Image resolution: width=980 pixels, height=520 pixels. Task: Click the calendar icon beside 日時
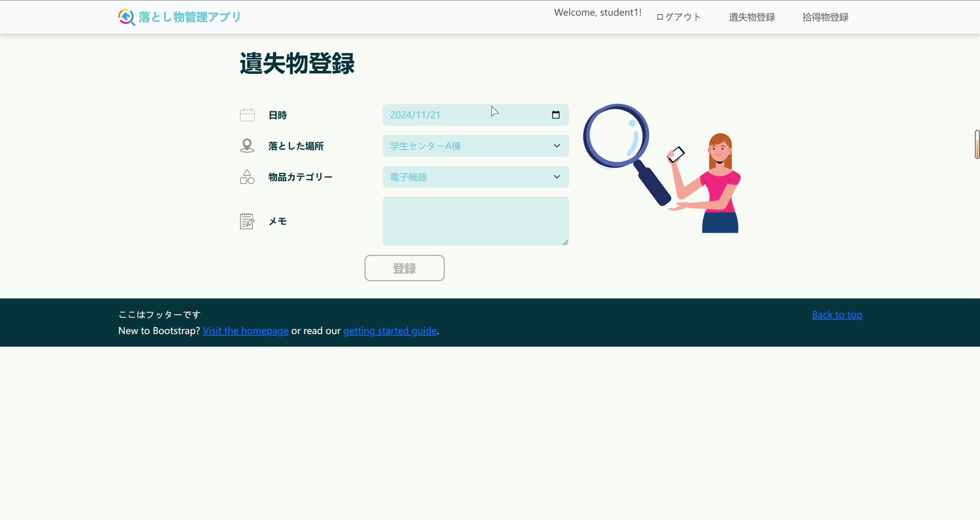(247, 115)
